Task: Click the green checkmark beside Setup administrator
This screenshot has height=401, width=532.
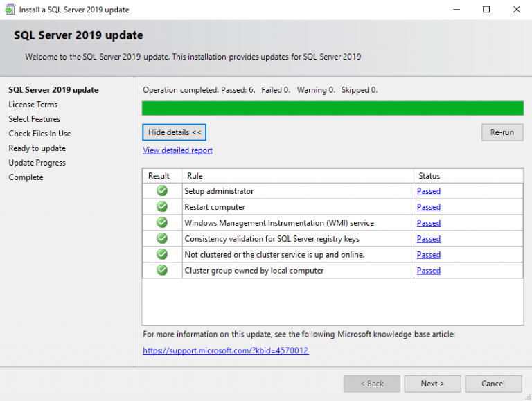Action: click(x=162, y=191)
